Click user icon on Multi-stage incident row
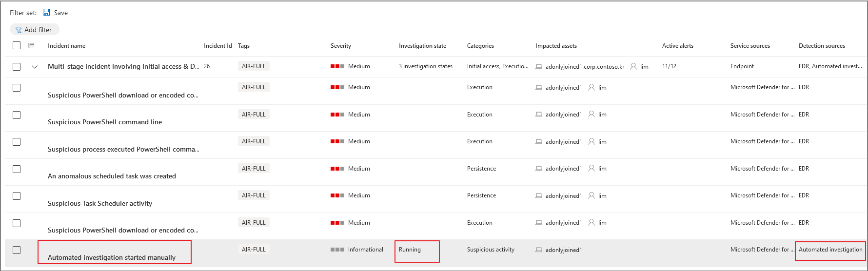The image size is (868, 271). (633, 66)
